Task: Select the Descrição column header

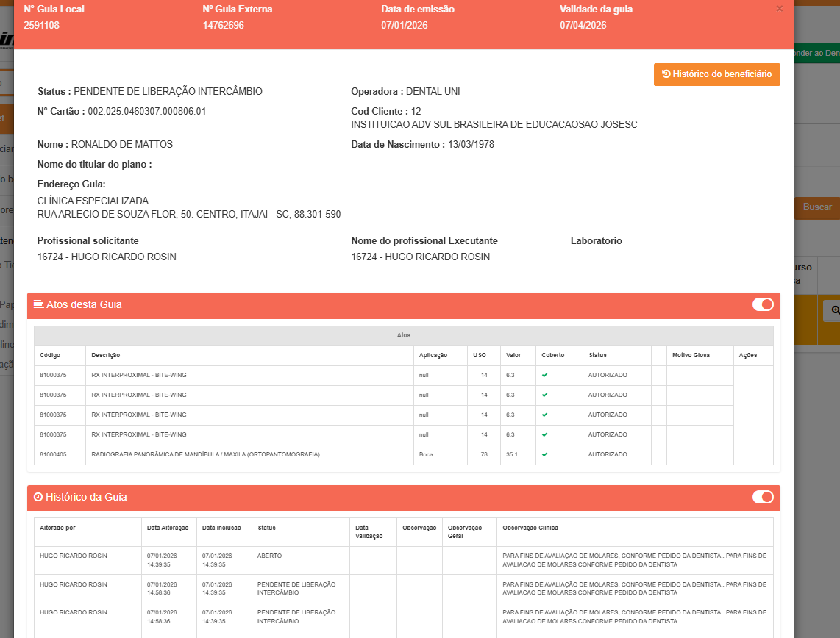Action: (x=106, y=355)
